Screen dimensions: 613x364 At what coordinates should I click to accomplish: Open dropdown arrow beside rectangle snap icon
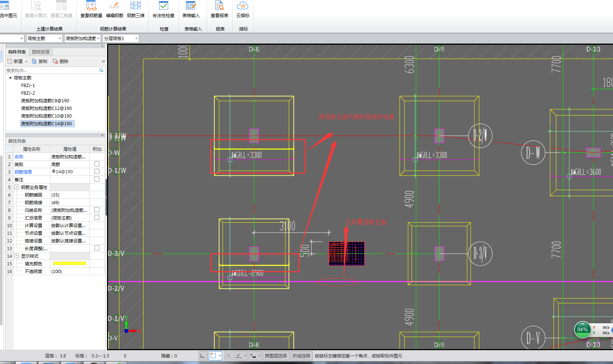pos(220,356)
